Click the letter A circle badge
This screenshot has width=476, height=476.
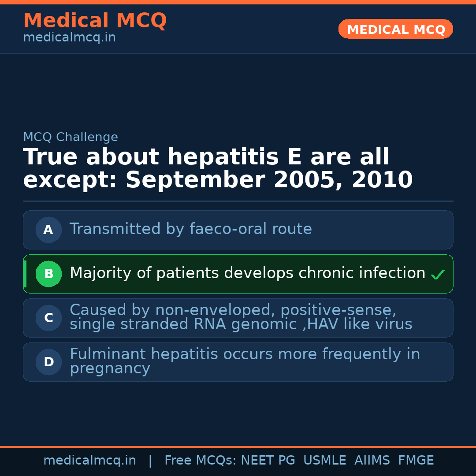48,230
